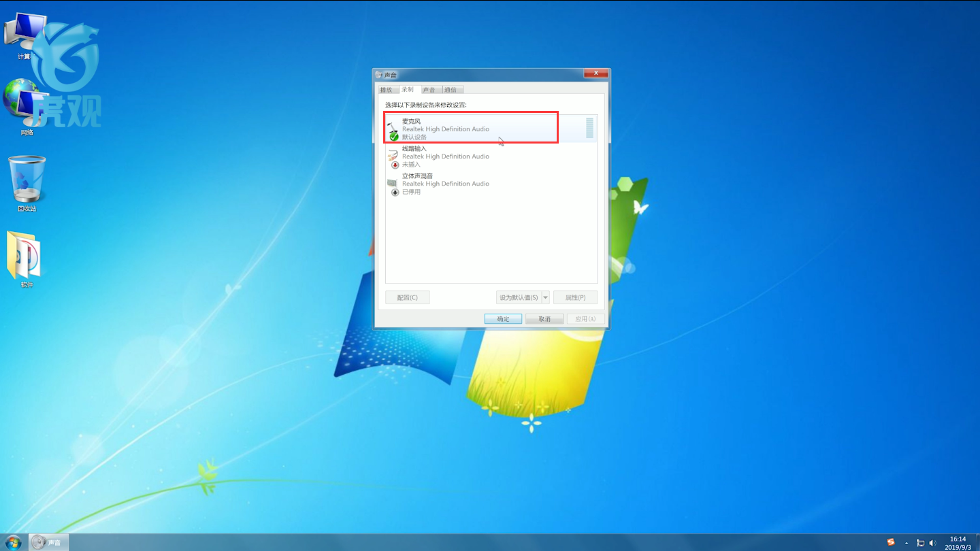Select the 计算机 desktop icon
980x551 pixels.
pos(24,35)
